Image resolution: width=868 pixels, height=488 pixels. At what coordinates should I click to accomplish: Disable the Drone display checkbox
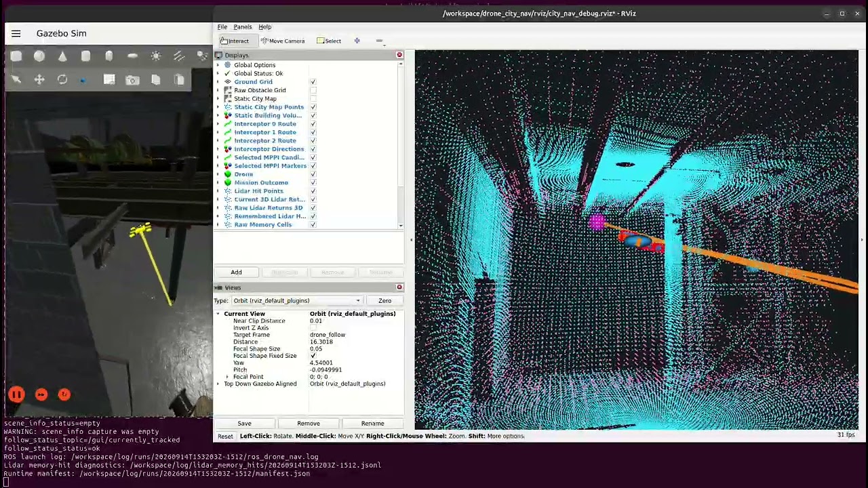pos(313,174)
